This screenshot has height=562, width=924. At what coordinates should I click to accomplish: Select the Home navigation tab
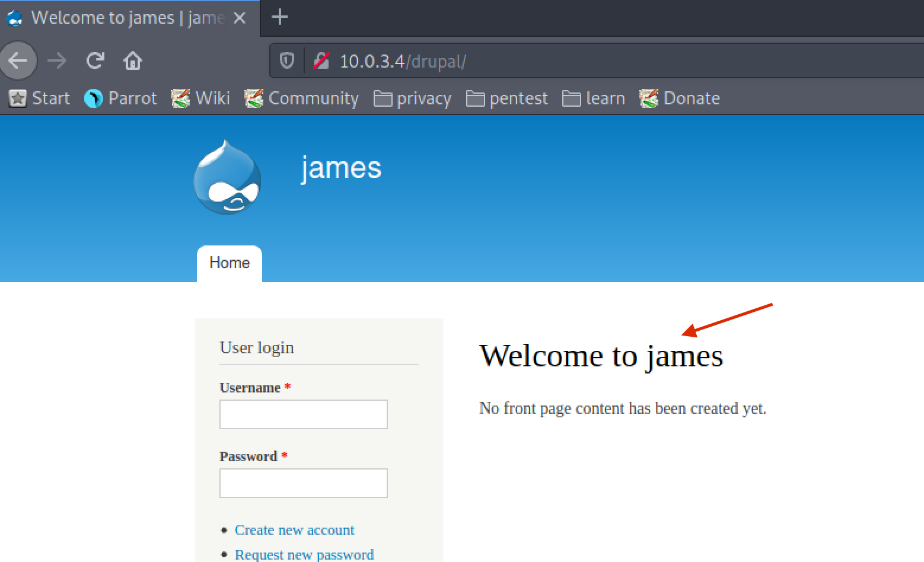tap(230, 263)
